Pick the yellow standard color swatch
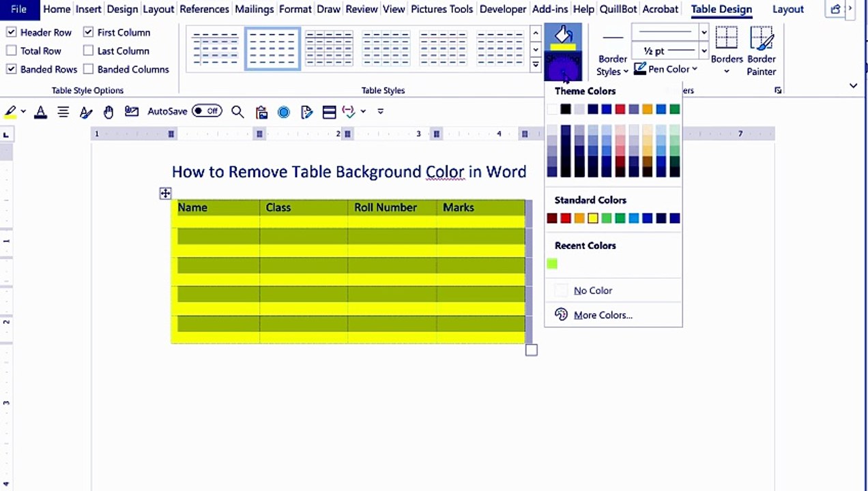Screen dimensions: 868x491 click(x=593, y=218)
